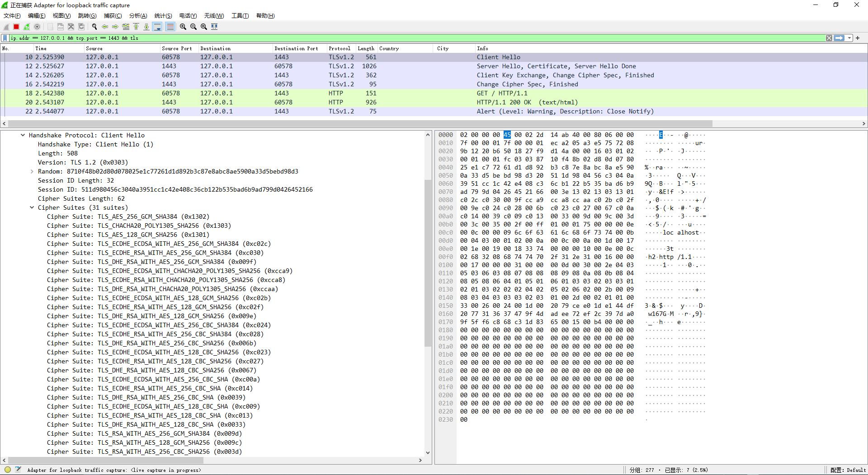Select the Alert Close Notify packet row

[x=434, y=111]
